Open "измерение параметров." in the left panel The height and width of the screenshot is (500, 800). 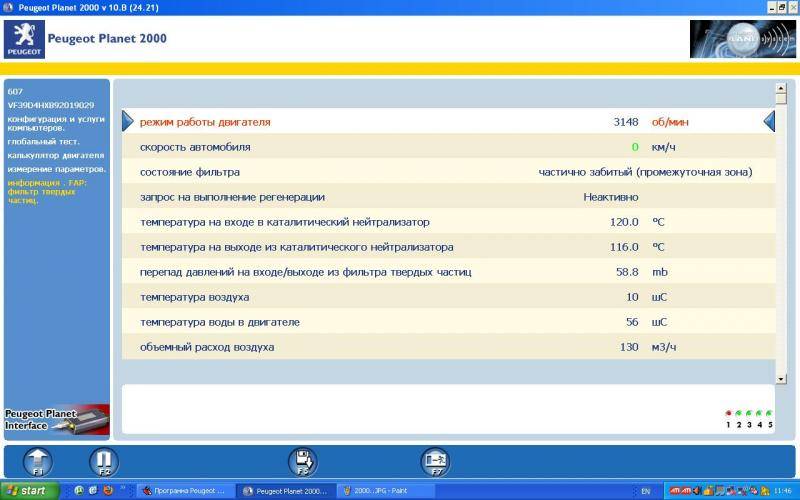[56, 169]
